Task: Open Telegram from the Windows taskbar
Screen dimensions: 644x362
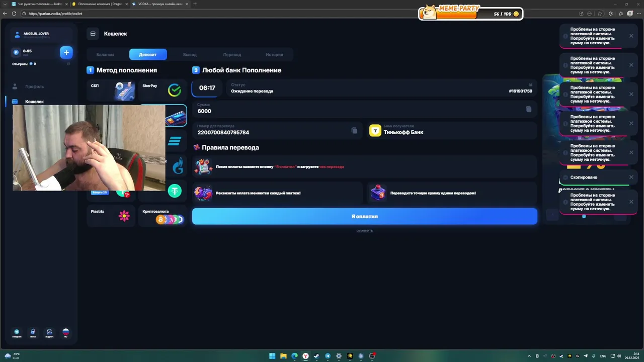Action: click(328, 356)
